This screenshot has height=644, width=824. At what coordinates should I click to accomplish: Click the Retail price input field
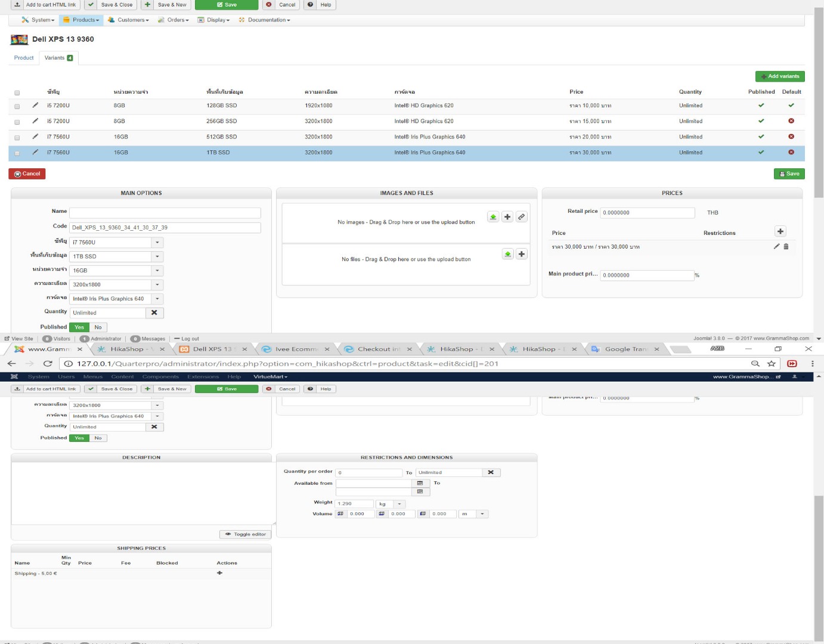[x=648, y=213]
